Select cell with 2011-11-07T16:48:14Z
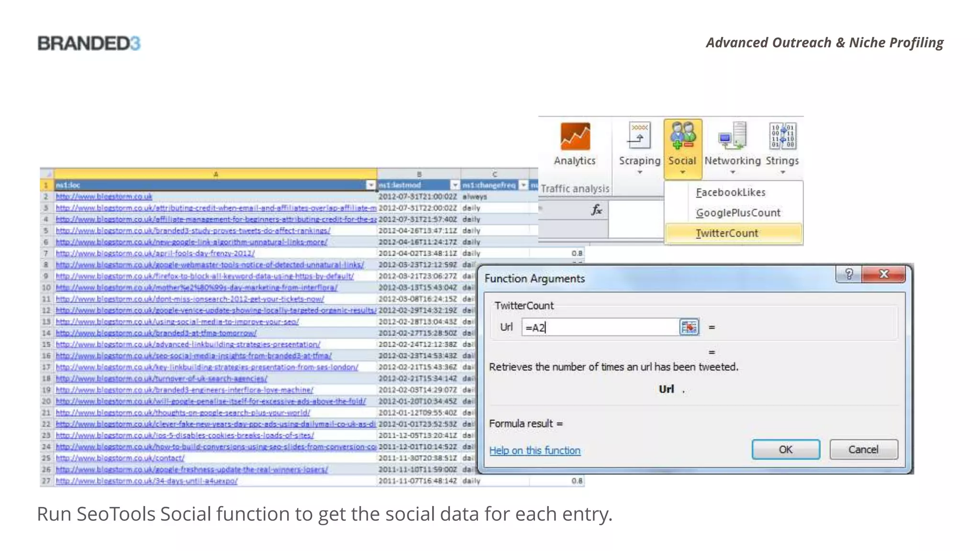This screenshot has width=980, height=551. click(x=418, y=481)
